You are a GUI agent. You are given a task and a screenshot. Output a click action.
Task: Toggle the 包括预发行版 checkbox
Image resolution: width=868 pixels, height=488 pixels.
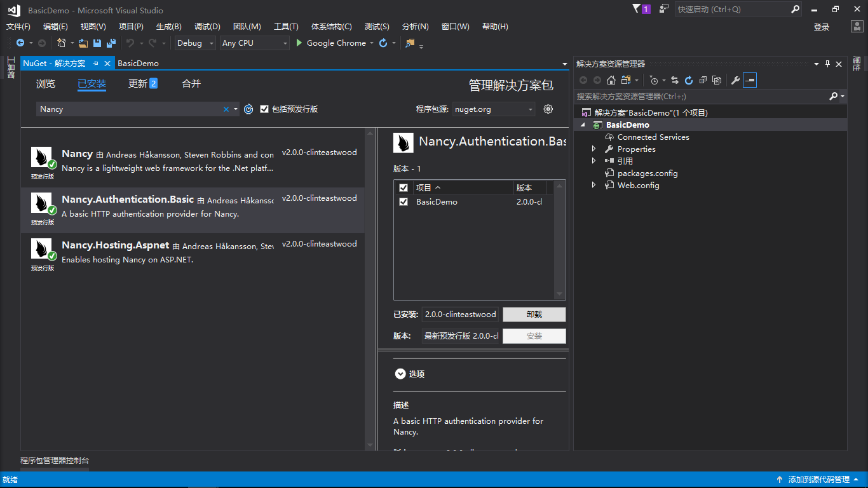pyautogui.click(x=264, y=109)
